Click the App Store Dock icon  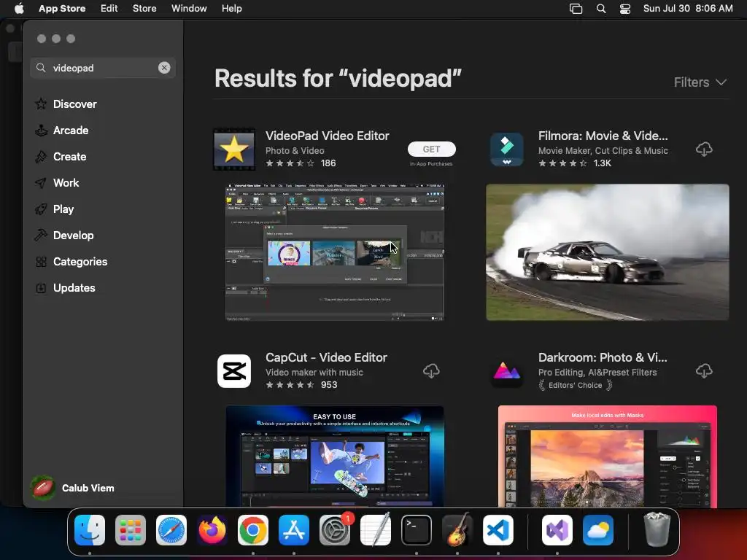tap(294, 530)
